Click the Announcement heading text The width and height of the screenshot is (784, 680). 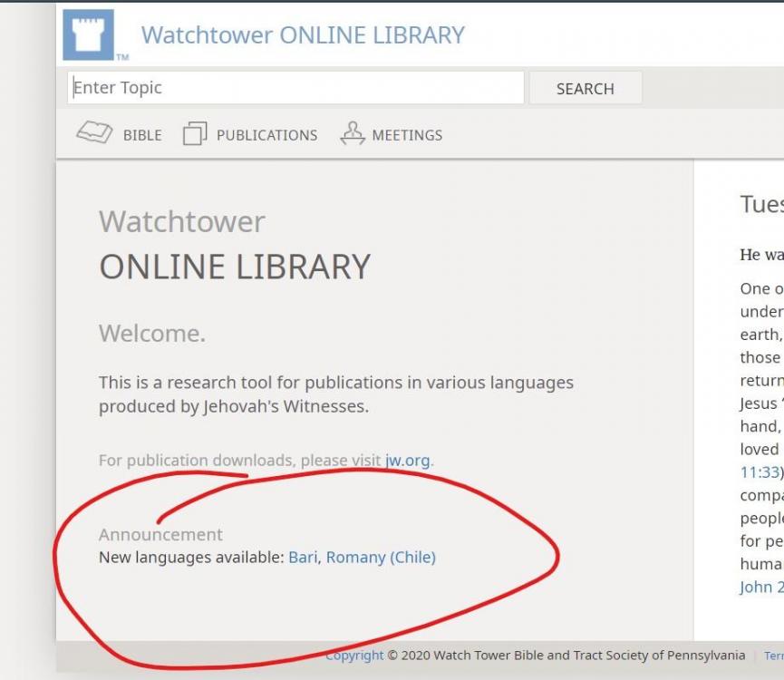click(x=160, y=535)
